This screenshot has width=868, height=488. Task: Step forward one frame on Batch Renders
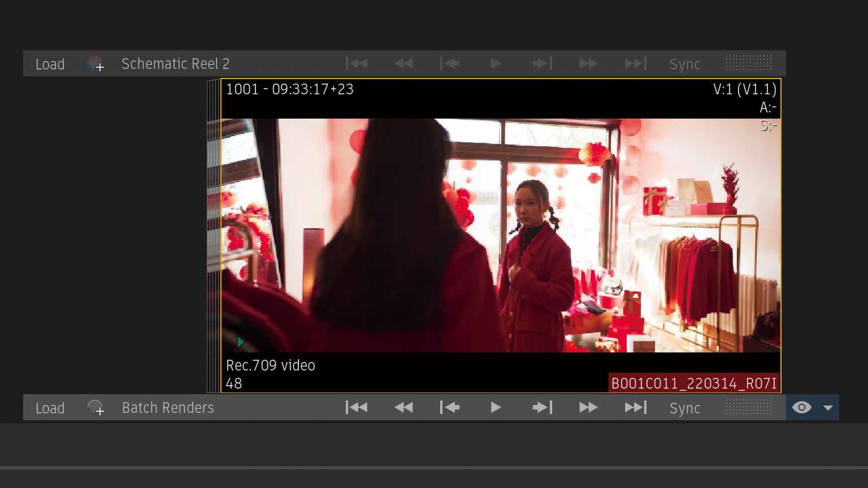(542, 407)
